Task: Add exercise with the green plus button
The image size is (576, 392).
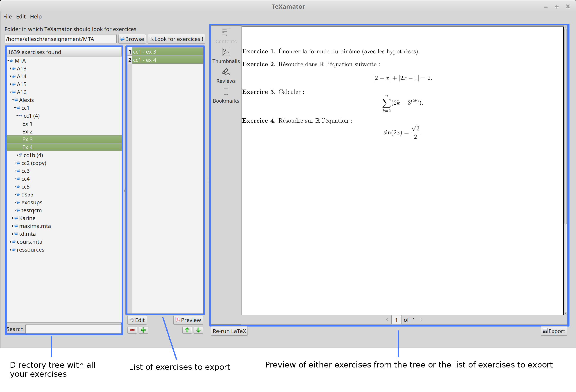Action: 143,330
